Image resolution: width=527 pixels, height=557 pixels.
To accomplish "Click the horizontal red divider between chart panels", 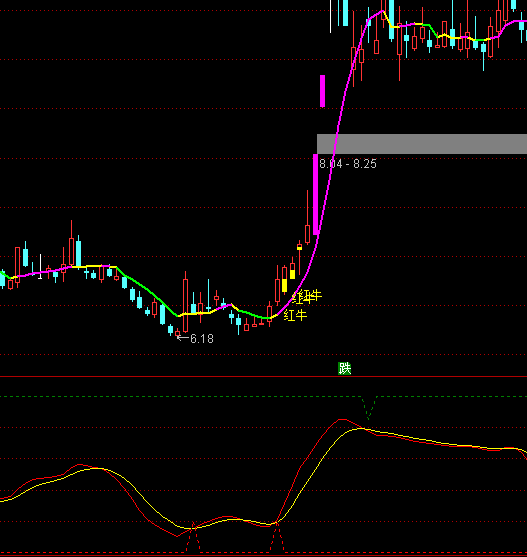I will coord(264,376).
